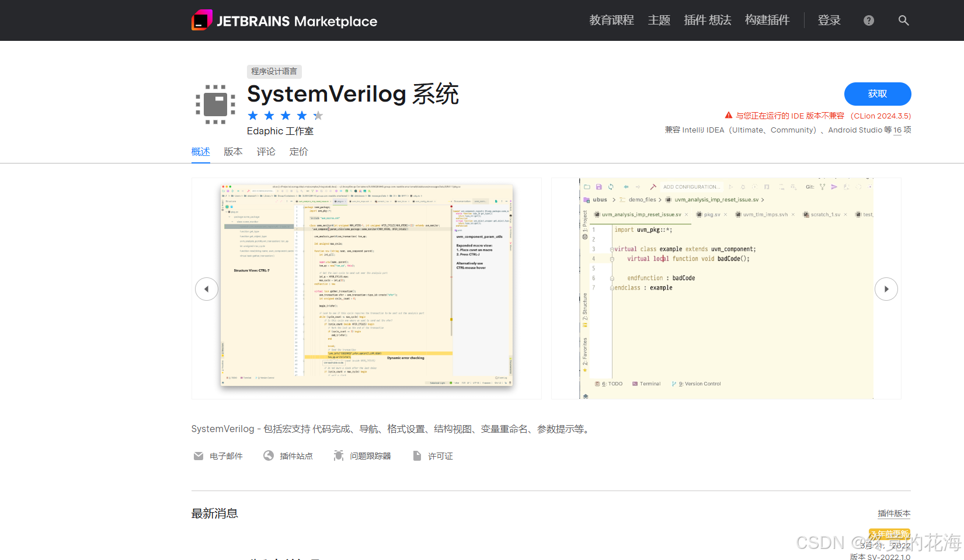The width and height of the screenshot is (964, 560).
Task: Click the issue tracker bug icon
Action: click(339, 455)
